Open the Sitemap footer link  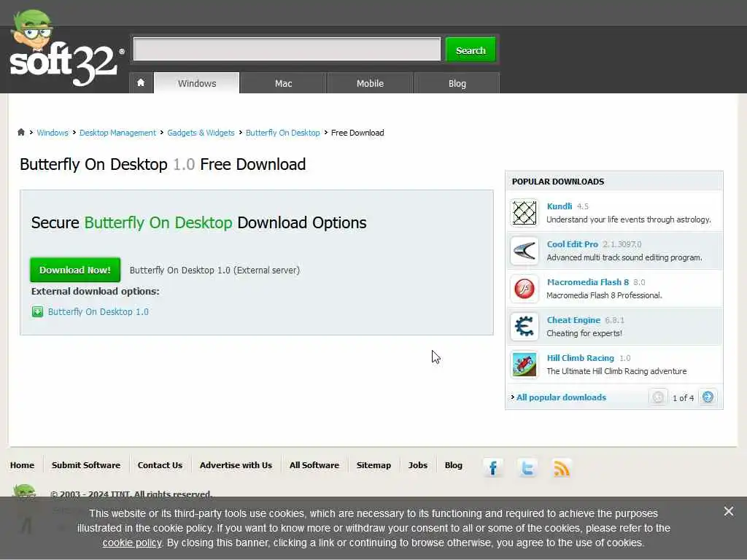[x=373, y=465]
